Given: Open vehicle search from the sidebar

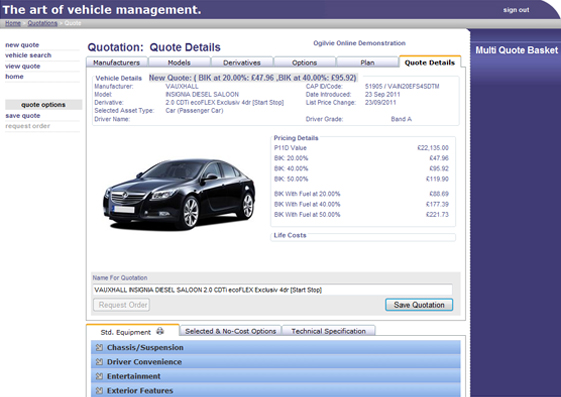Looking at the screenshot, I should 28,55.
